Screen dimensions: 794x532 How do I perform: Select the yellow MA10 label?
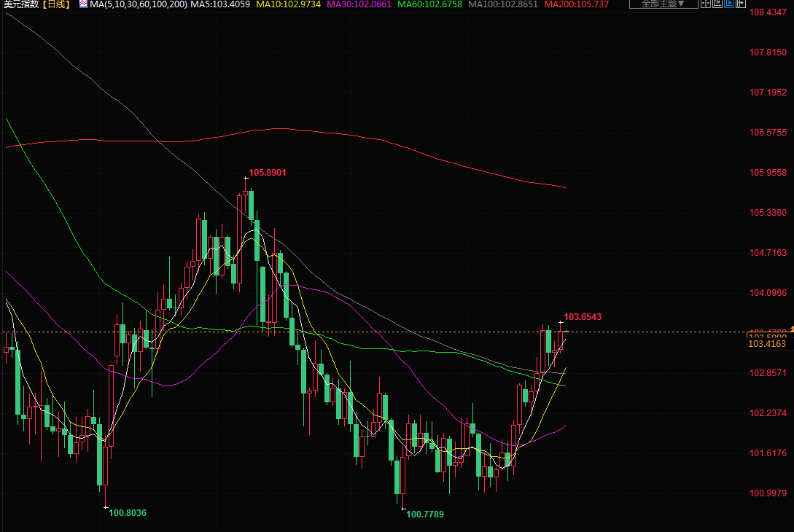[287, 4]
